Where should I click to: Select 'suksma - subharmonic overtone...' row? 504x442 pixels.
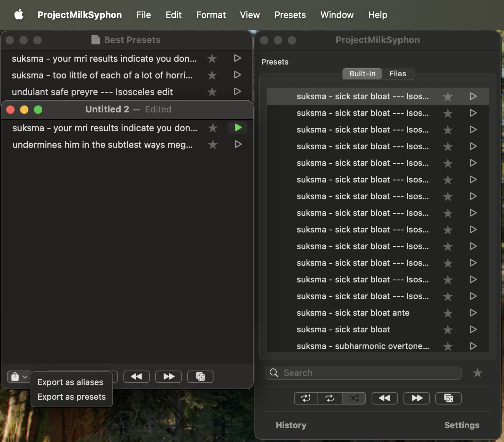click(378, 345)
